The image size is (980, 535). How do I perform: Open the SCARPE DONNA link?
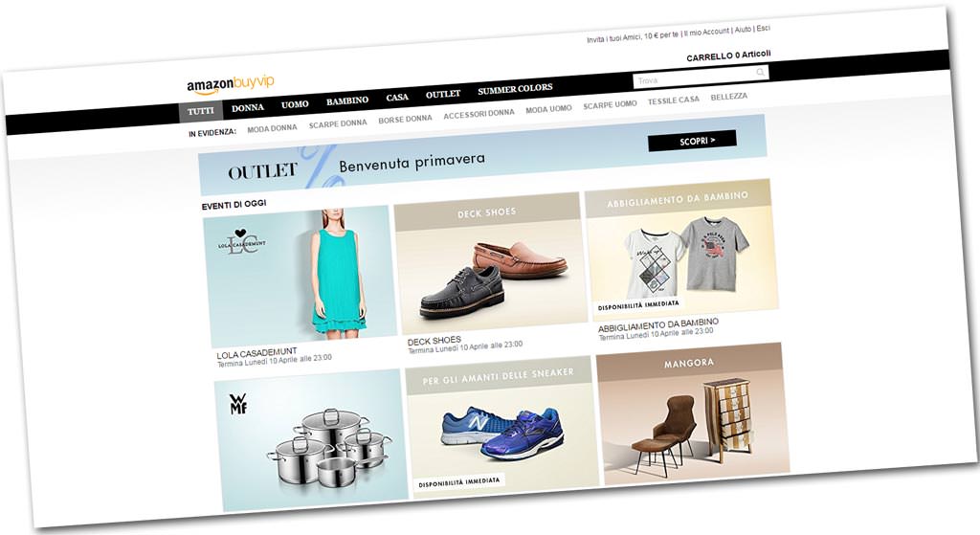point(338,123)
